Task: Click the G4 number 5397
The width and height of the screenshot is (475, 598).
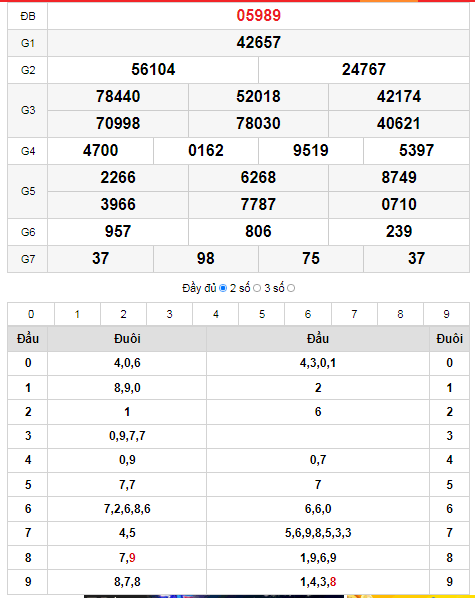Action: [x=417, y=151]
